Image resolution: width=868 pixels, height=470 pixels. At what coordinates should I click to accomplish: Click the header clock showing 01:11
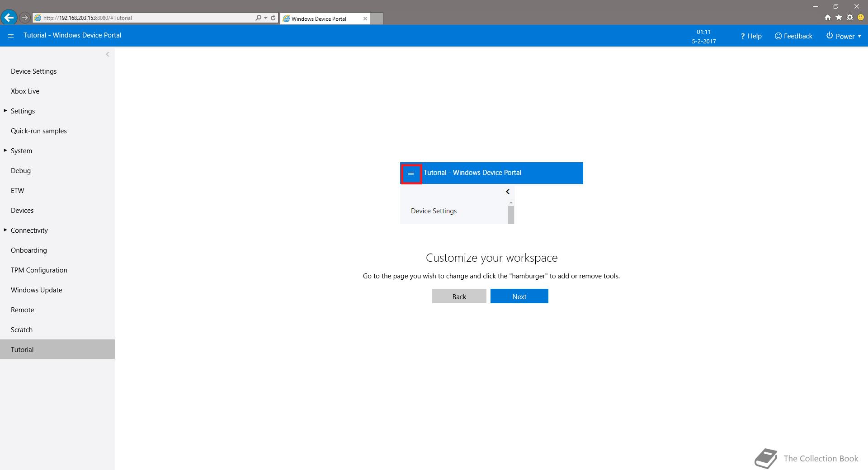(x=703, y=32)
